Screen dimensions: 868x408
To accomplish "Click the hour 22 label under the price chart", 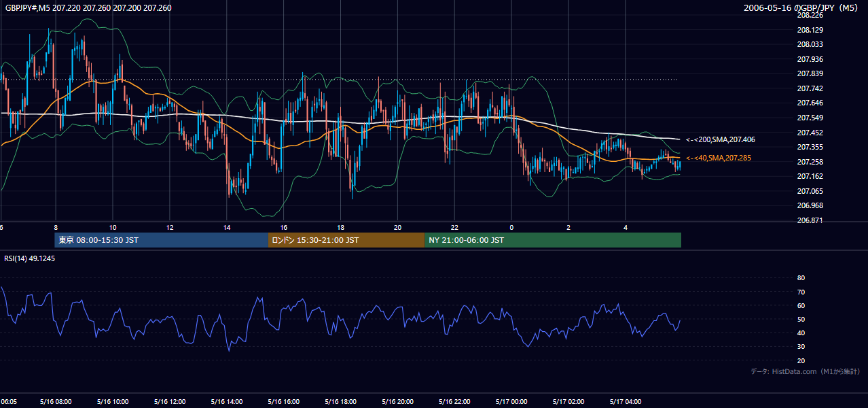I will (x=455, y=228).
